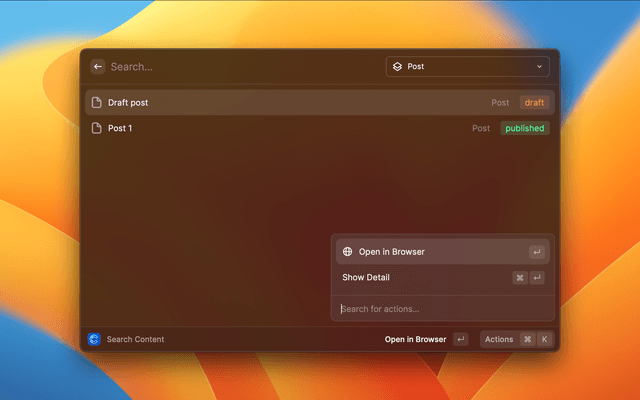Click the footer Open in Browser button

[415, 339]
